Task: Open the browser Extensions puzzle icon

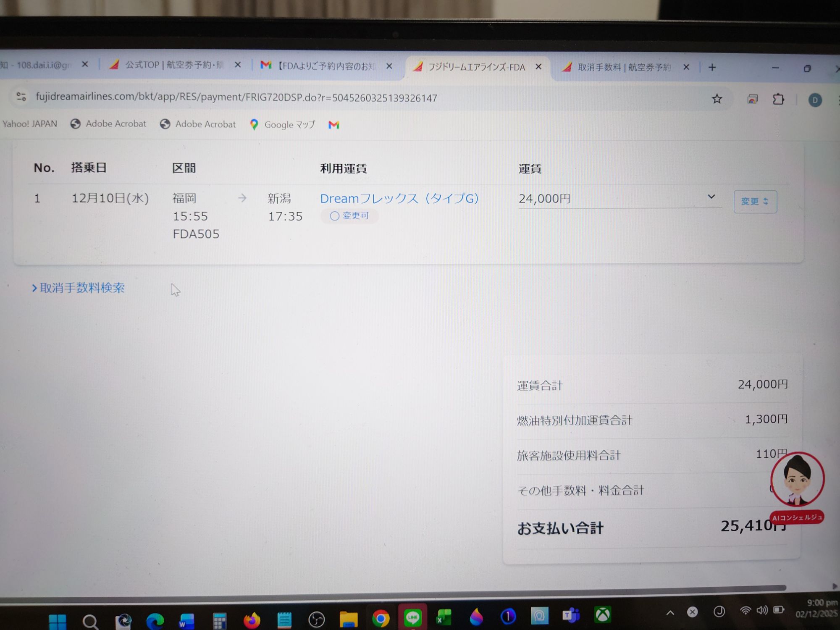Action: [x=778, y=100]
